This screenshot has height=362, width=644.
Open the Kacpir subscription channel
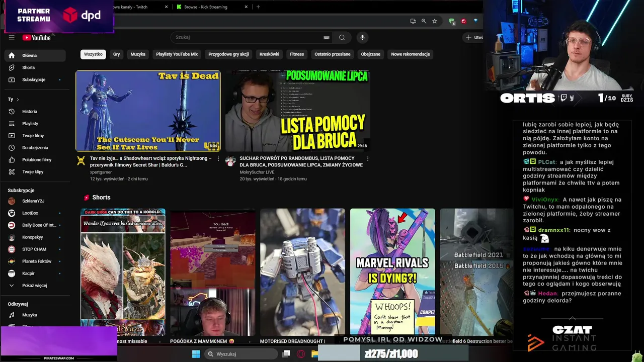click(35, 274)
